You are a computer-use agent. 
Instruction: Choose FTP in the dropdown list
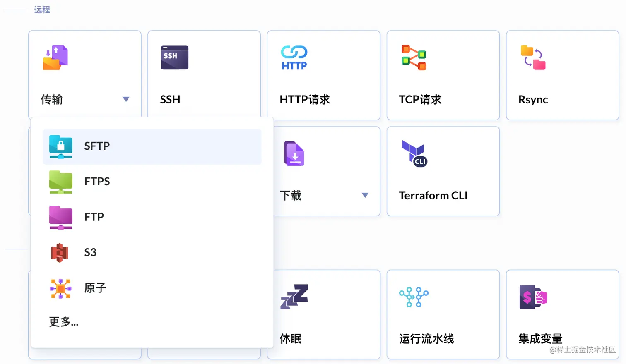[x=152, y=218]
